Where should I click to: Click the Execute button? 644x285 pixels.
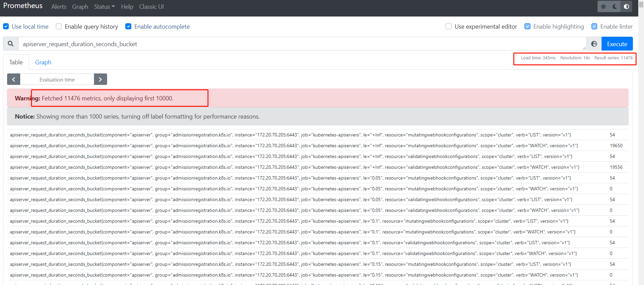pos(617,44)
